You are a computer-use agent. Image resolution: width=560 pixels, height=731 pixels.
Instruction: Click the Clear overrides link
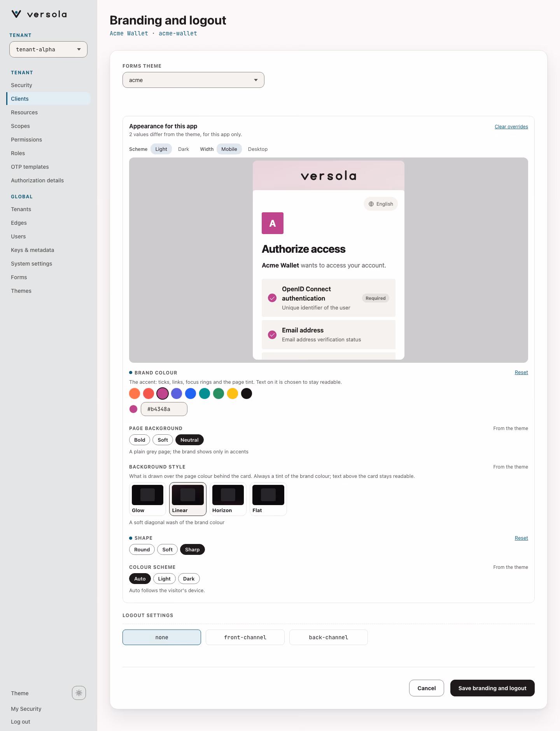[511, 127]
